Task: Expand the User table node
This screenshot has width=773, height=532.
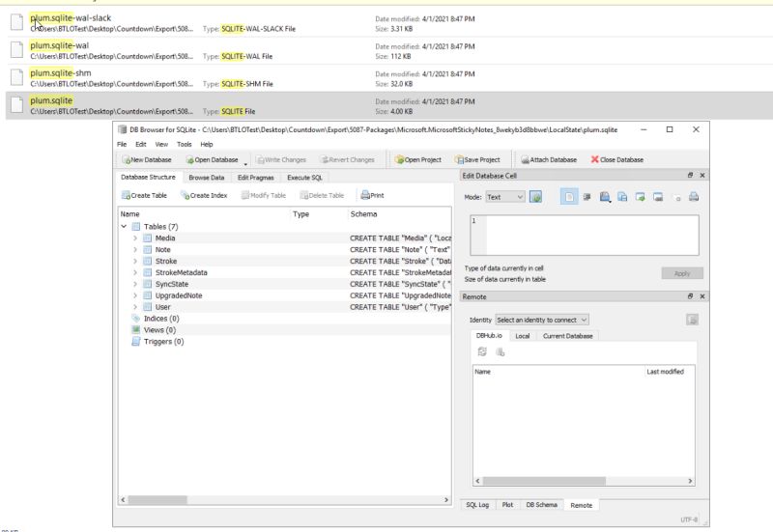Action: 135,307
